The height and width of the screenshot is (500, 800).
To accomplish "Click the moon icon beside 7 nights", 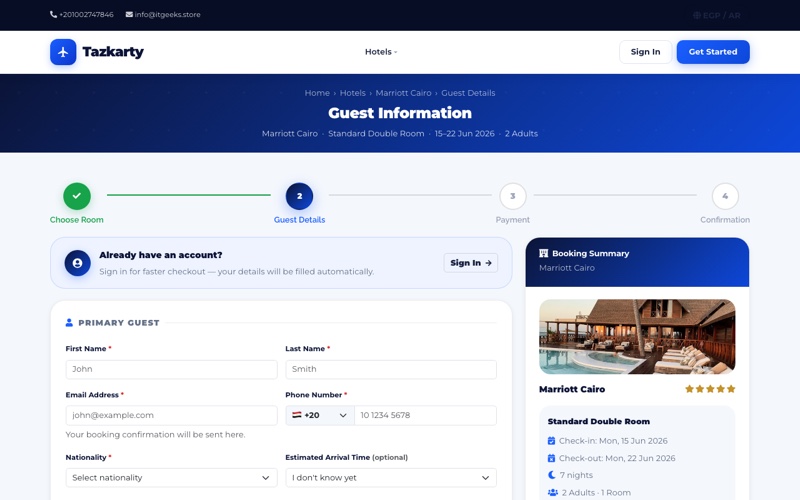I will pos(552,475).
